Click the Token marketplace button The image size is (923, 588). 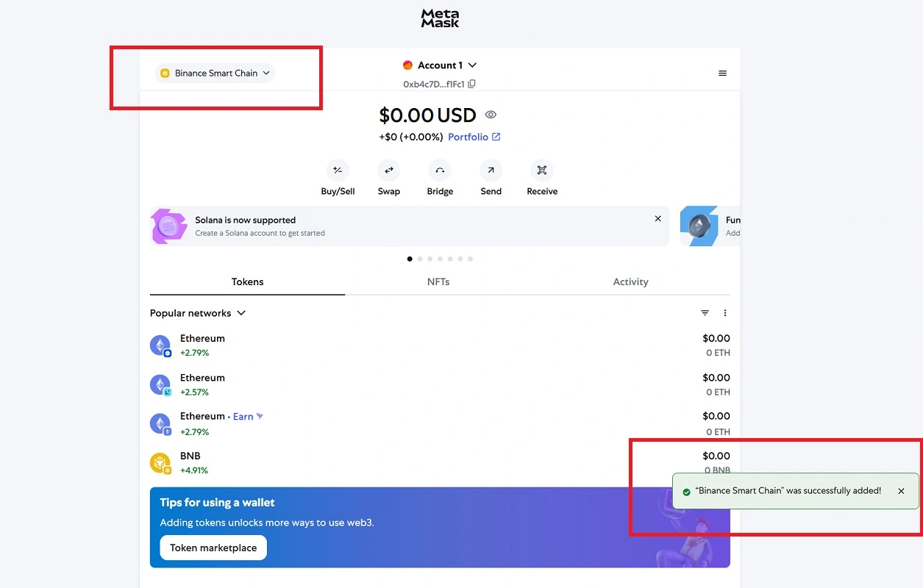click(x=213, y=548)
